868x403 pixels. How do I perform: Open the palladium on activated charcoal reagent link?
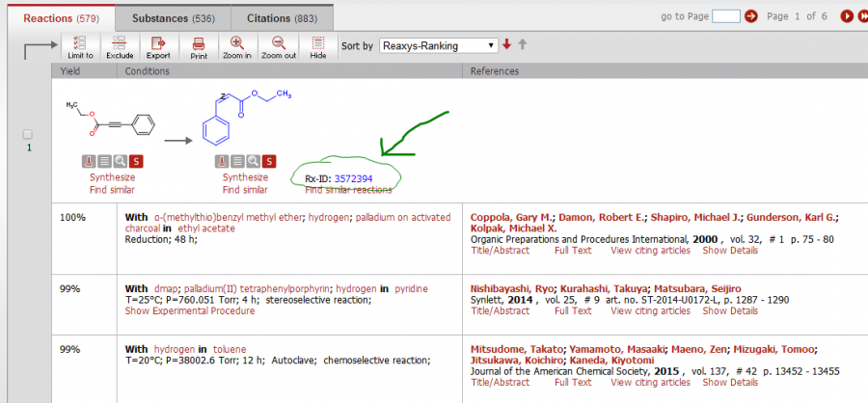(x=287, y=223)
